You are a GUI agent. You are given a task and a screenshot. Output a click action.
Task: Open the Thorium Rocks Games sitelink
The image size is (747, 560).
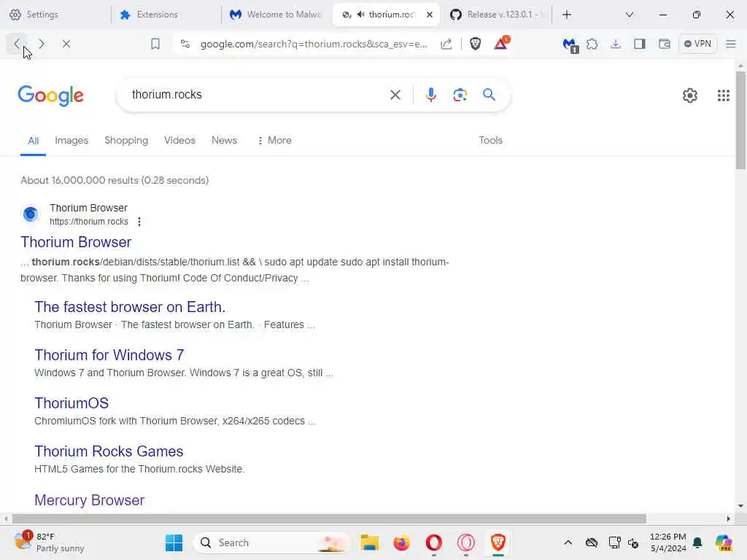109,451
